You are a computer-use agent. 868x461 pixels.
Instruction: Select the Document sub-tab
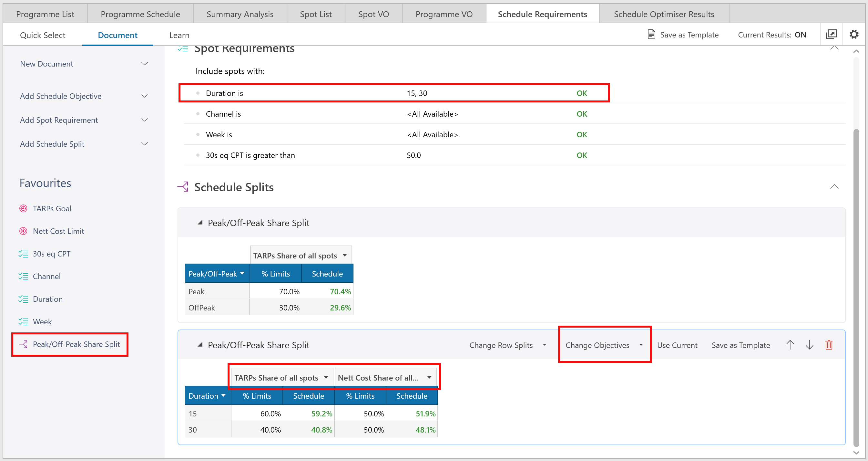(x=117, y=35)
